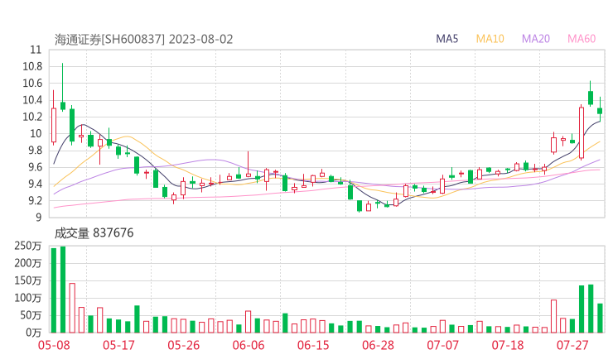Image resolution: width=613 pixels, height=364 pixels.
Task: Click the large red candlestick near 07-27
Action: 582,132
